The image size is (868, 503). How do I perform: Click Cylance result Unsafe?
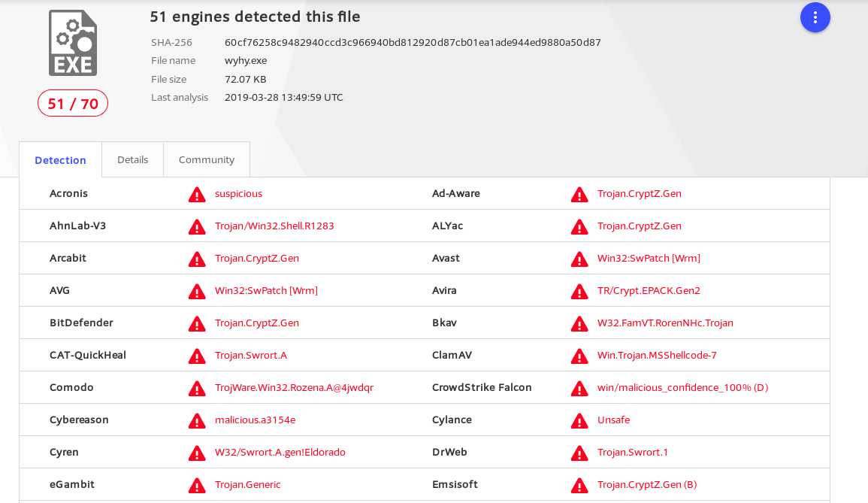click(613, 420)
